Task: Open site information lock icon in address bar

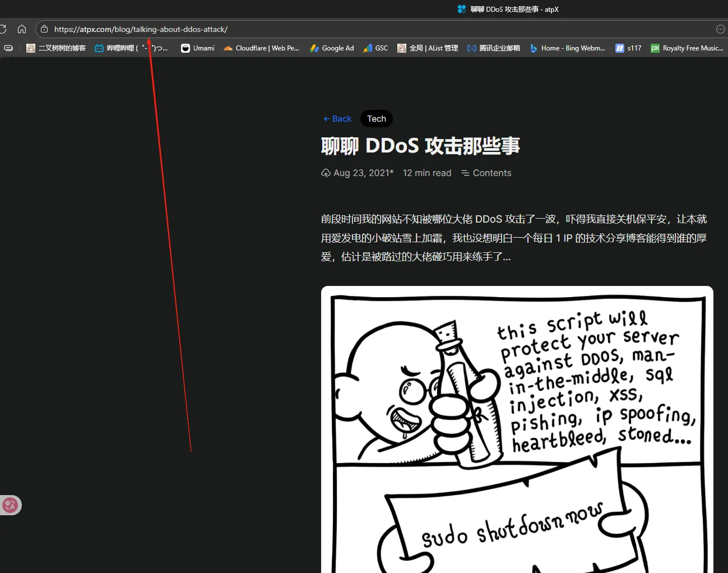Action: (x=44, y=29)
